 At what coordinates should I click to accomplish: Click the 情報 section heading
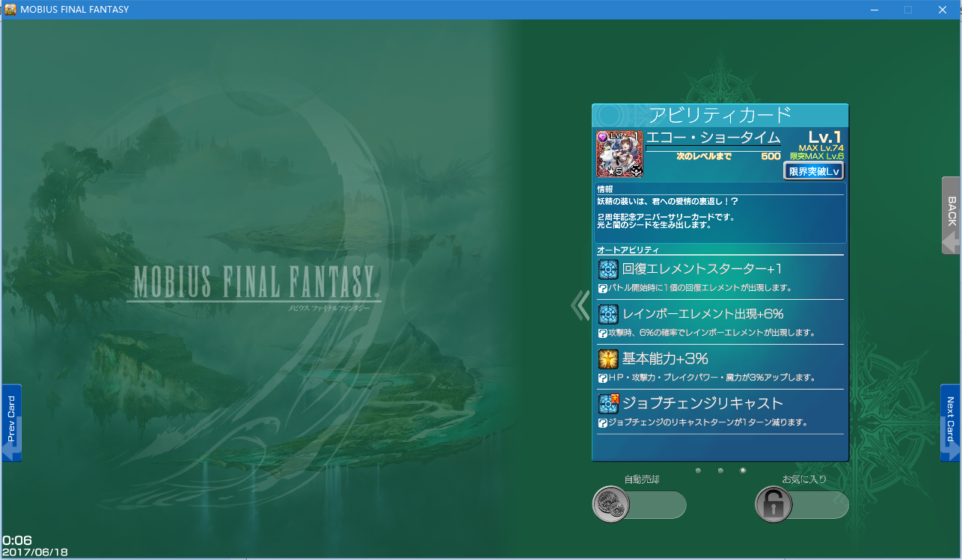point(605,190)
